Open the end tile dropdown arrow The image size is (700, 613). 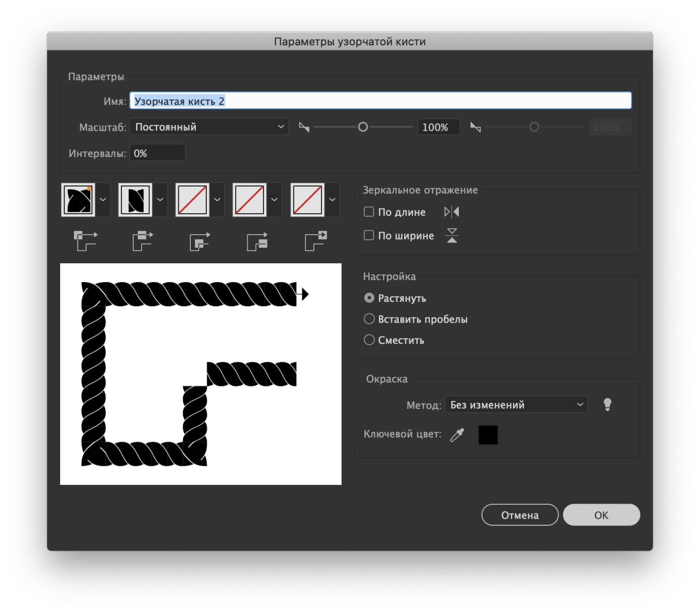332,200
